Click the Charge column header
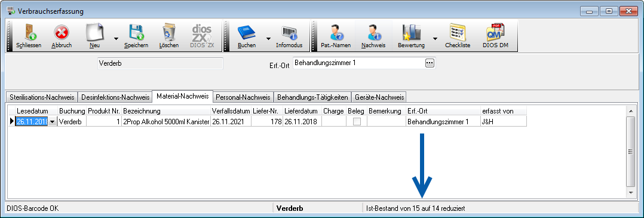 (333, 111)
